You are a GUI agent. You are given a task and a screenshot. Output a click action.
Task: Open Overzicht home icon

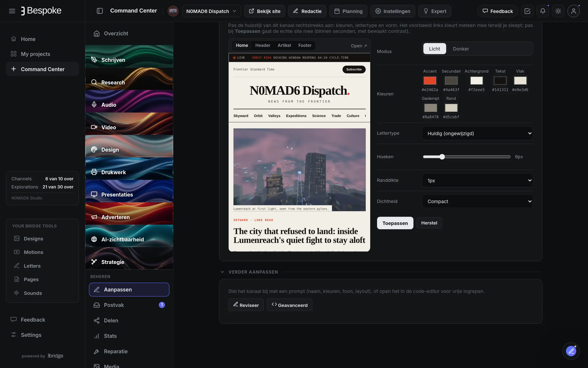click(129, 33)
